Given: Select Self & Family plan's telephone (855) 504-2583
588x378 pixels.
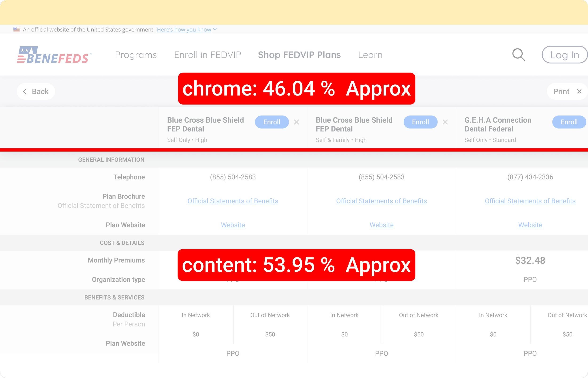Looking at the screenshot, I should [x=381, y=177].
